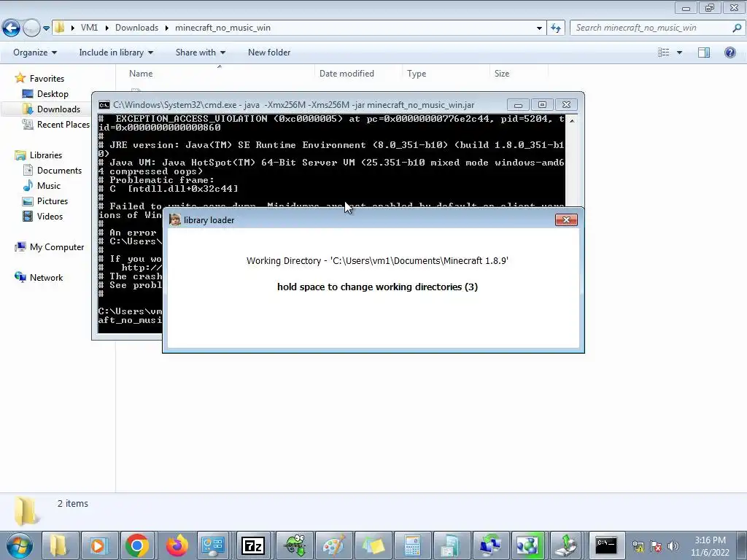
Task: Open the Share with menu
Action: click(200, 52)
